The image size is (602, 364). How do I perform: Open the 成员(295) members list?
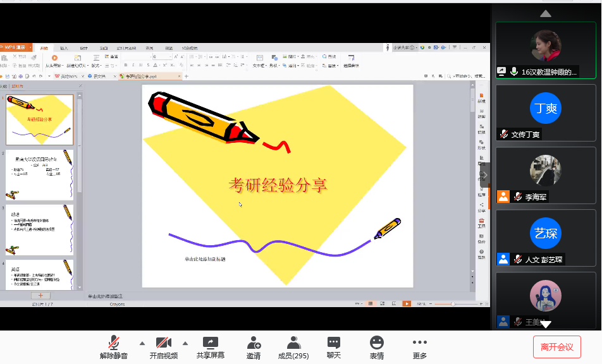pos(293,343)
